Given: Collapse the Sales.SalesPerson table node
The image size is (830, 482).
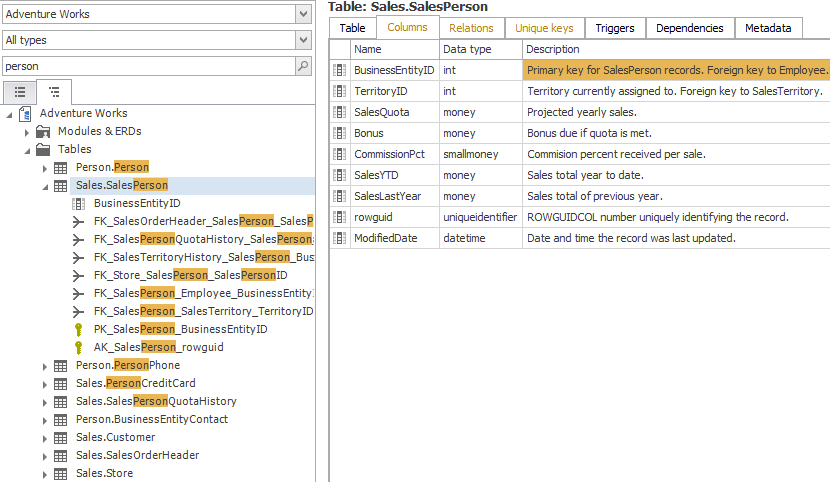Looking at the screenshot, I should (45, 186).
